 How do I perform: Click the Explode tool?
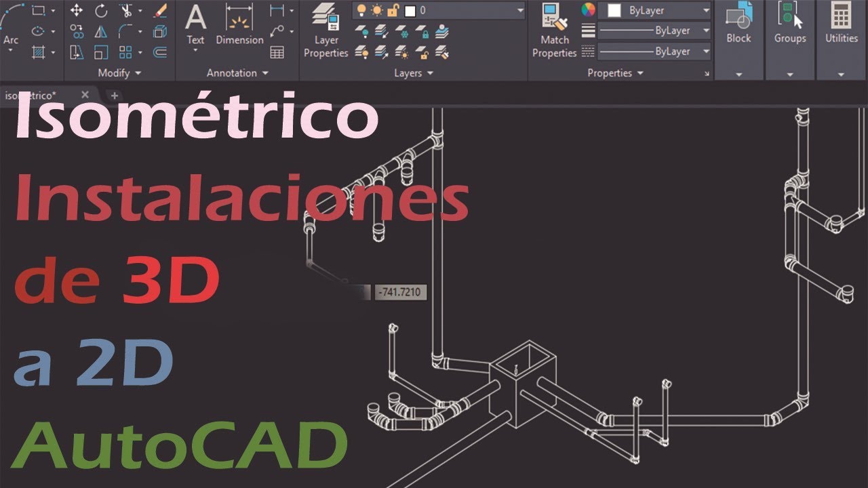click(x=160, y=31)
